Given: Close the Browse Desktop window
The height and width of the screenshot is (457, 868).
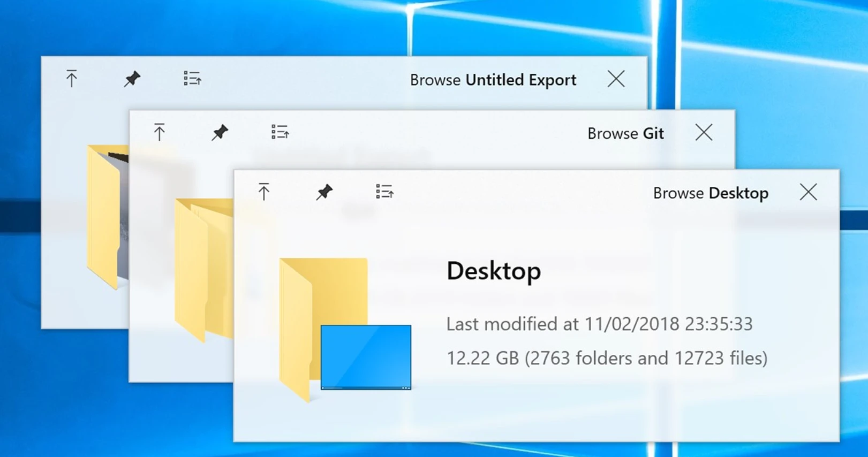Looking at the screenshot, I should [808, 192].
